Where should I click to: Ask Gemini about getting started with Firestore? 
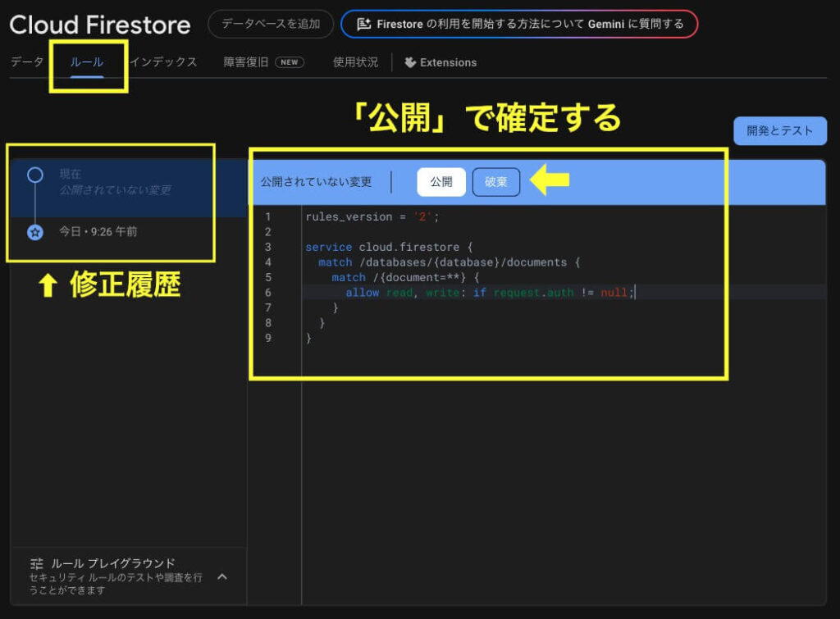(x=519, y=24)
